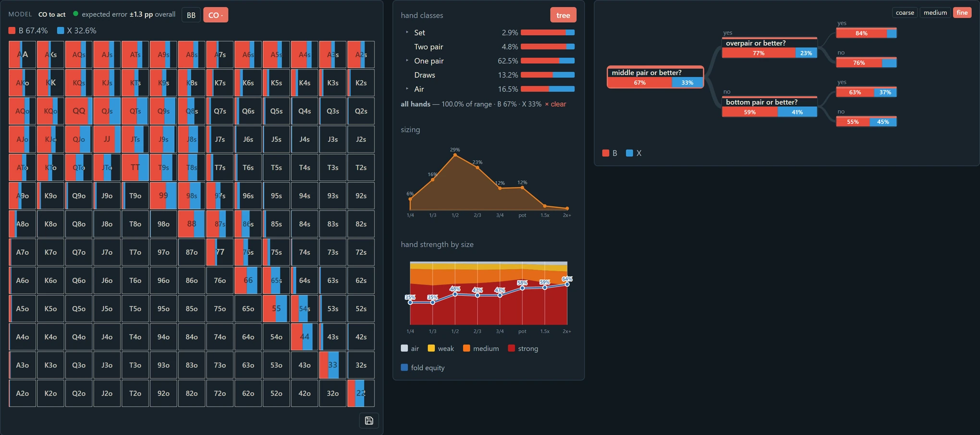Click the air legend swatch
This screenshot has height=435, width=980.
tap(404, 348)
